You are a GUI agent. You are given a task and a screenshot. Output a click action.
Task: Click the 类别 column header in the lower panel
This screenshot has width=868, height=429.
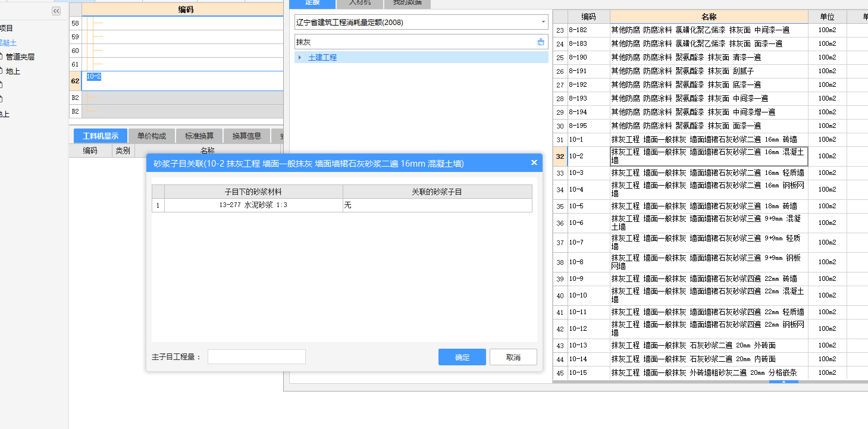click(x=123, y=151)
